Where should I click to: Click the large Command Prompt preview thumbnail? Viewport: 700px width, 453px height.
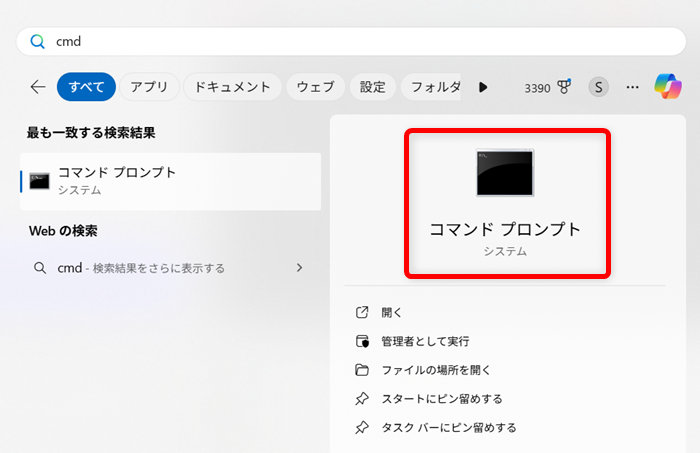pyautogui.click(x=505, y=173)
